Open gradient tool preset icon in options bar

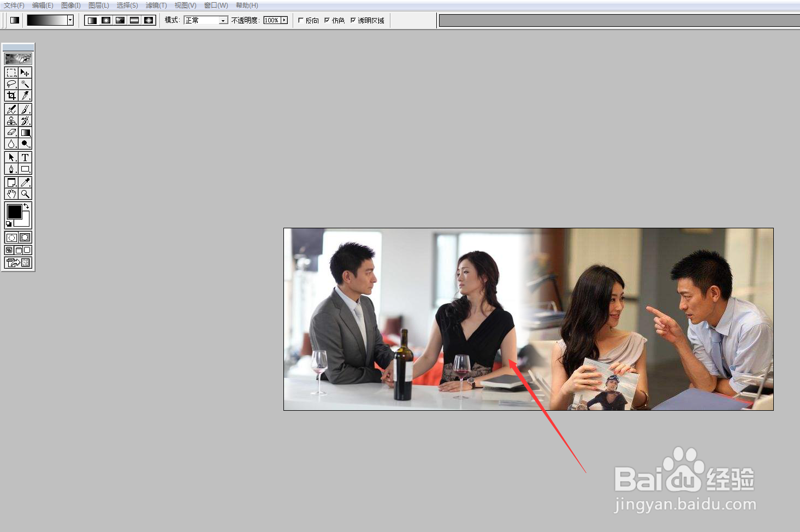[15, 20]
